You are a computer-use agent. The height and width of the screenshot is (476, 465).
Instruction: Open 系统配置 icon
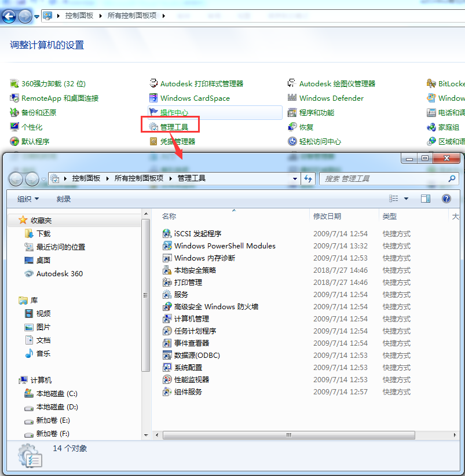[x=167, y=367]
